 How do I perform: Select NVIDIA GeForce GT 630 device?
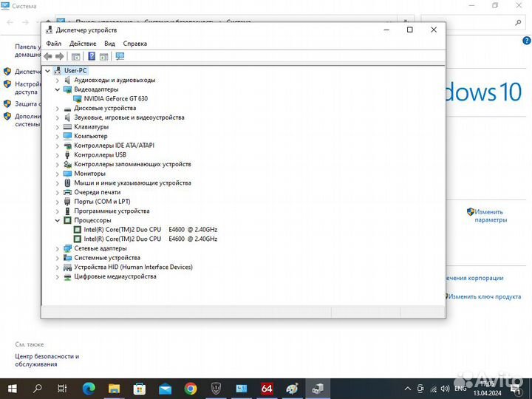point(116,99)
